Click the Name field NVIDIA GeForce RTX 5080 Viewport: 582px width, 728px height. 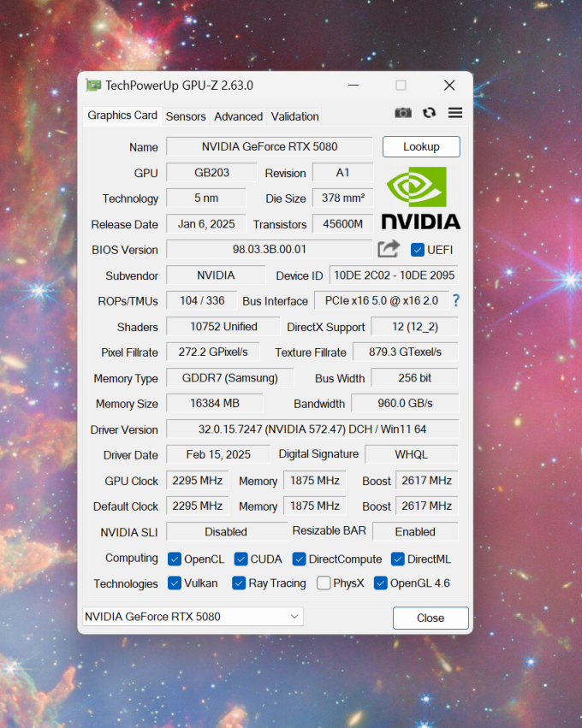(x=270, y=147)
